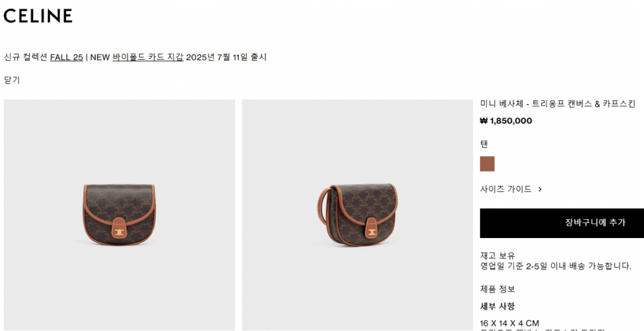Click the gold Triomphe clasp on front-view bag

coord(119,234)
